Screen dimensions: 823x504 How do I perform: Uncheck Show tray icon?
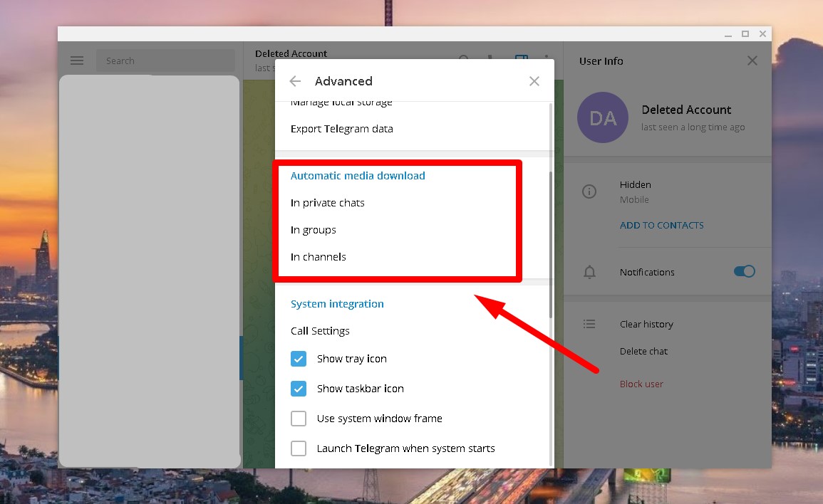299,359
